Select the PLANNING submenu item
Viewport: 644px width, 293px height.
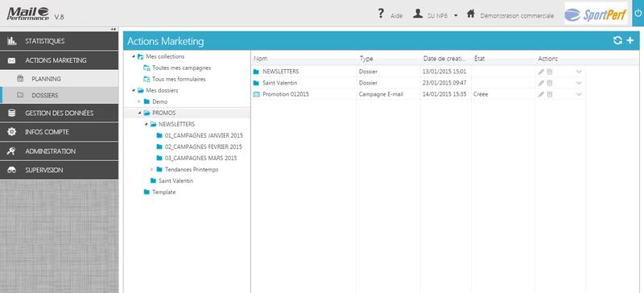coord(59,79)
